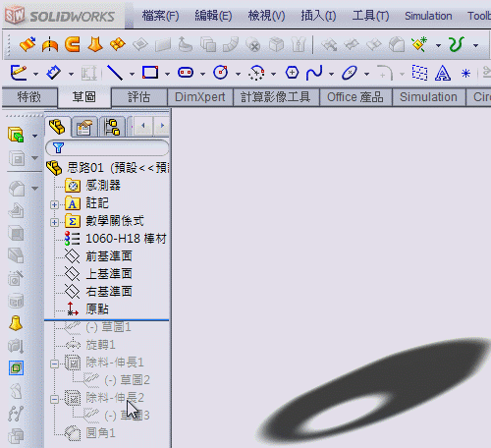Switch to the Office 產品 tab
Image resolution: width=491 pixels, height=448 pixels.
tap(355, 97)
